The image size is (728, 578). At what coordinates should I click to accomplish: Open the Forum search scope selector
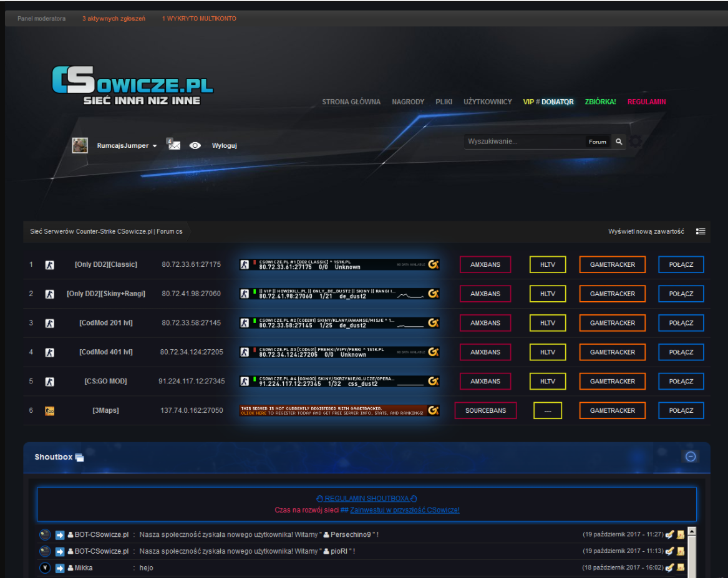(x=597, y=142)
